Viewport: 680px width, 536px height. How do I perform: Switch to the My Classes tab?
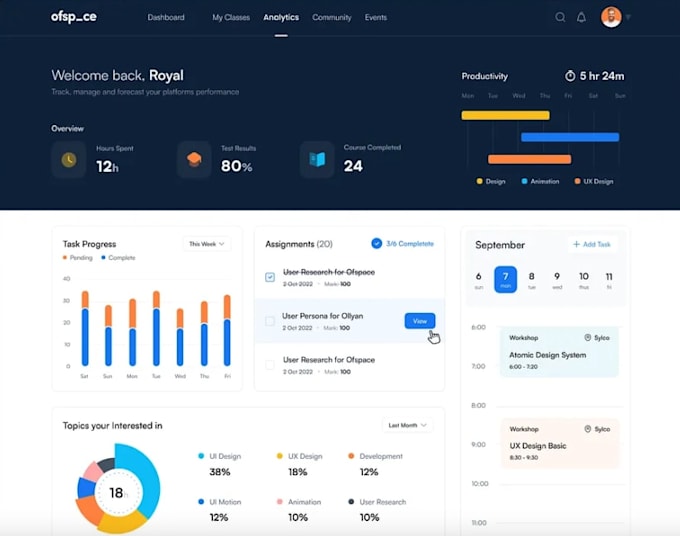[231, 17]
